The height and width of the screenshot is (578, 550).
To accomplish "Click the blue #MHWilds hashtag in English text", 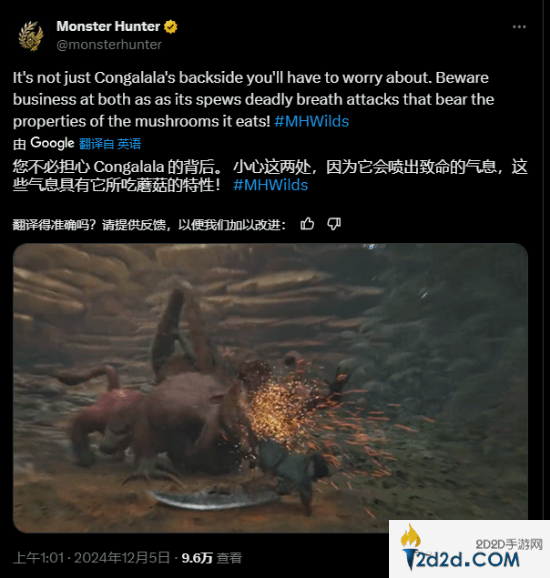I will (311, 121).
